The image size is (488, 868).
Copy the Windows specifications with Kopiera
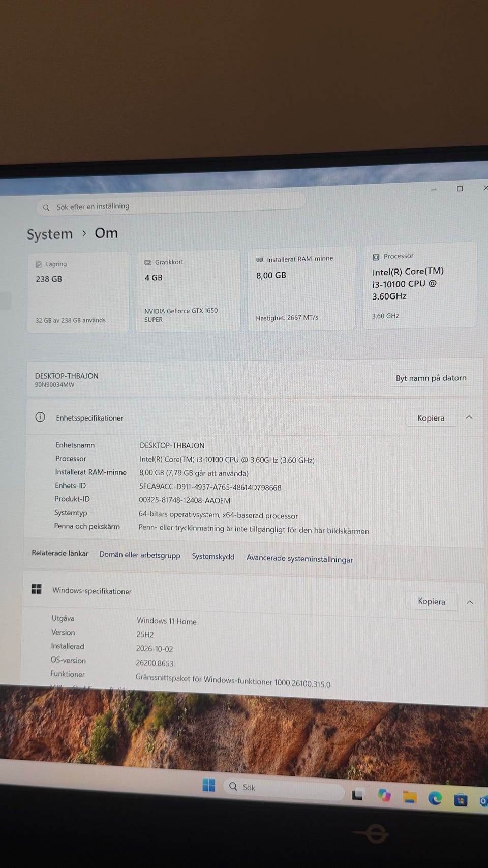(x=432, y=601)
